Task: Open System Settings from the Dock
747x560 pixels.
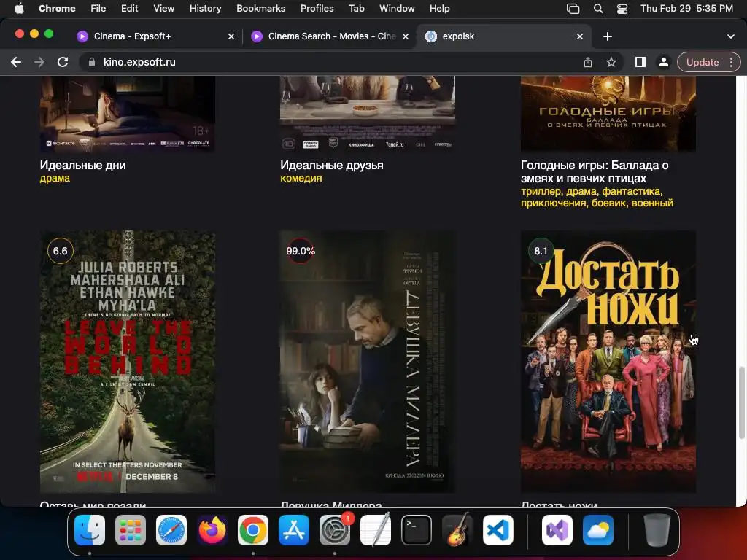Action: coord(335,530)
